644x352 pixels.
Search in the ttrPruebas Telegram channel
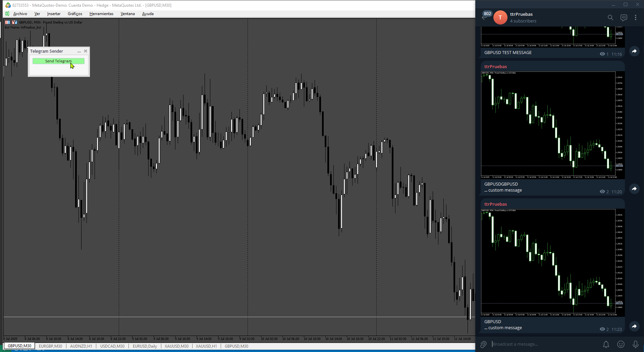(x=610, y=17)
